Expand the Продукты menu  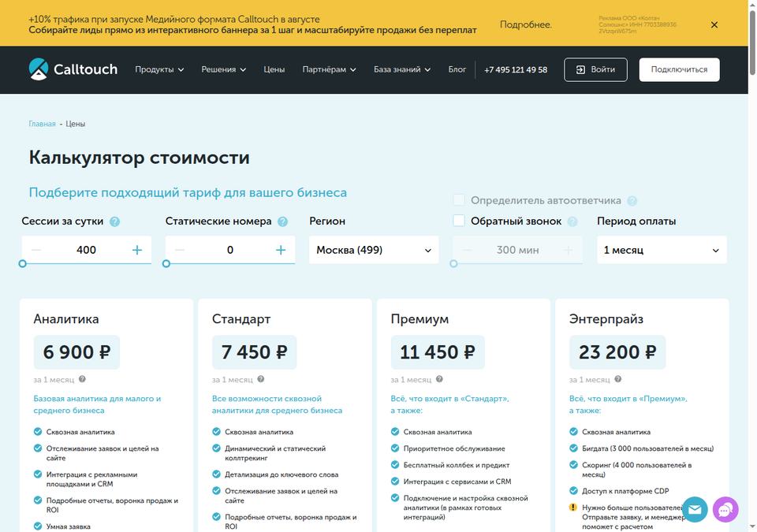click(x=159, y=69)
